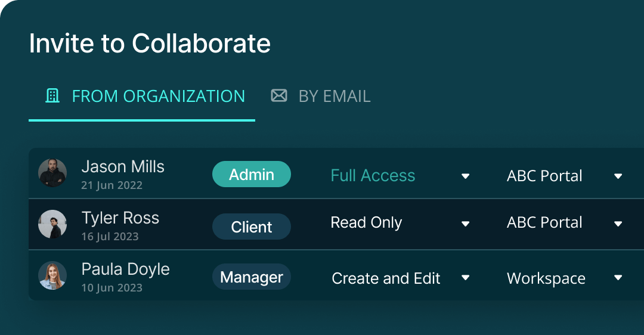Screen dimensions: 644x335
Task: Open the Create and Edit permission dropdown
Action: [x=466, y=278]
